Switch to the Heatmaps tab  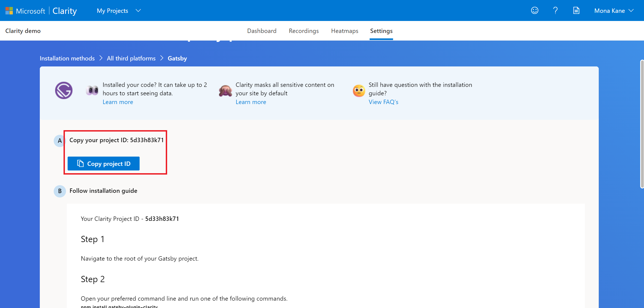click(345, 31)
